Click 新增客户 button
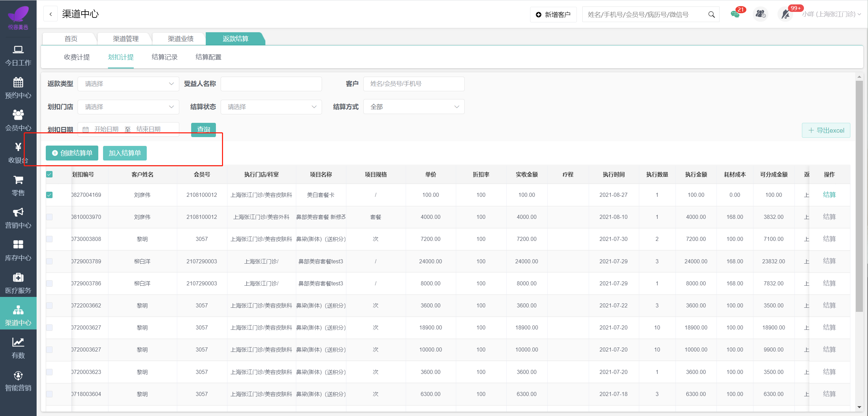This screenshot has height=416, width=868. pos(553,15)
